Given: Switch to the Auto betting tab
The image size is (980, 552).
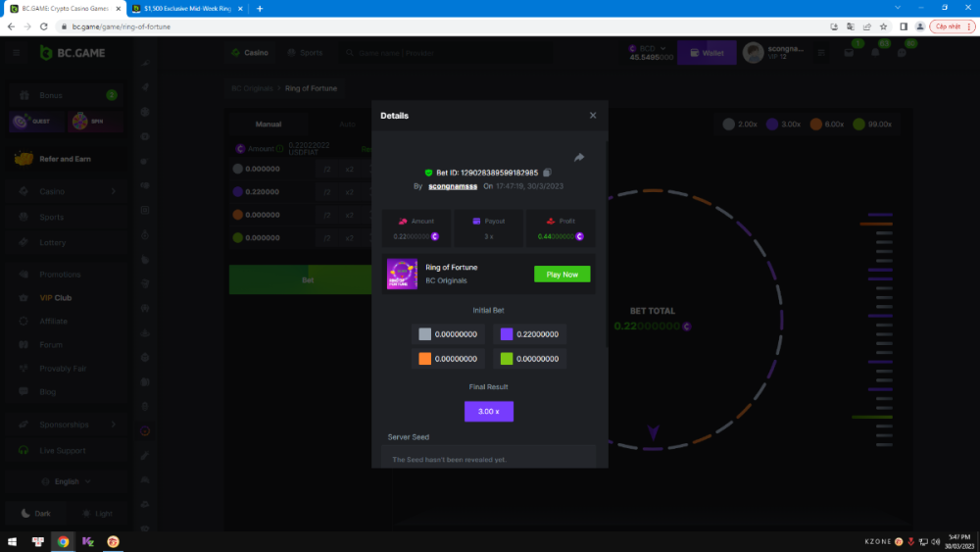Looking at the screenshot, I should pyautogui.click(x=347, y=125).
